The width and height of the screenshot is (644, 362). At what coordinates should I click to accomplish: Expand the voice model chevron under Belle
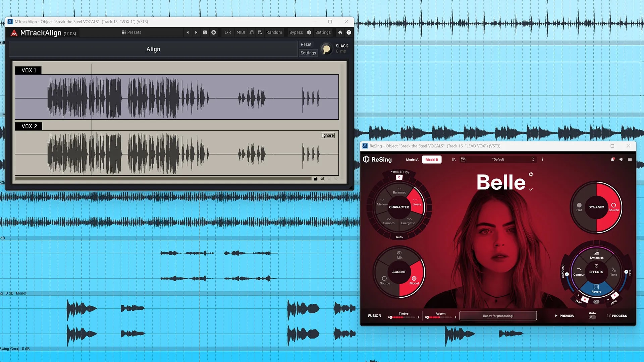[x=531, y=190]
